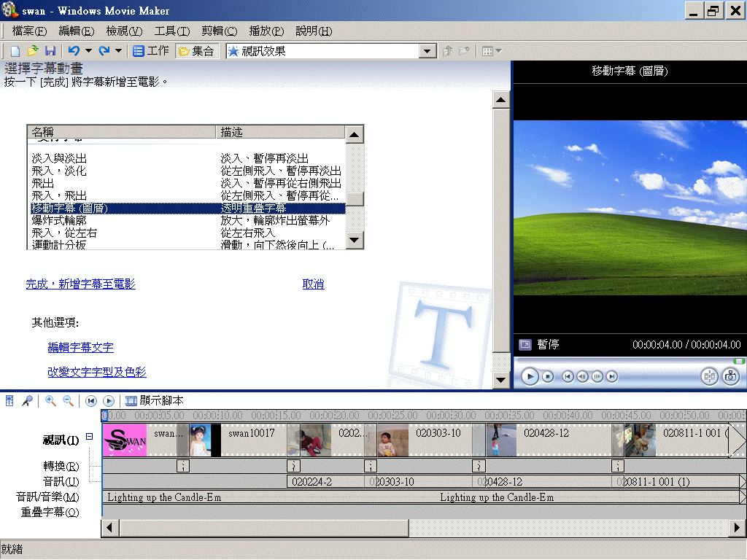Click the Save Project icon
Screen dimensions: 747x560
pyautogui.click(x=50, y=50)
